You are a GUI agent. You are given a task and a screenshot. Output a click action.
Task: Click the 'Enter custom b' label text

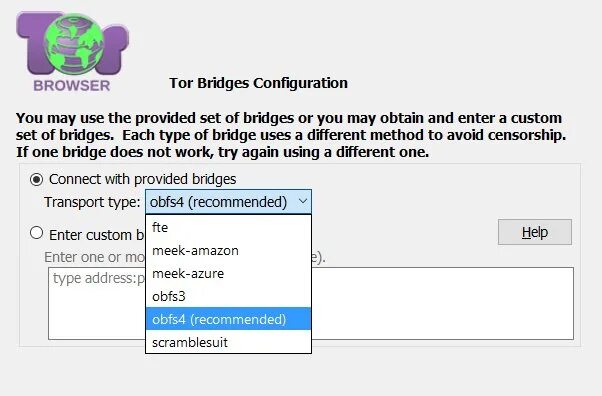[x=97, y=235]
